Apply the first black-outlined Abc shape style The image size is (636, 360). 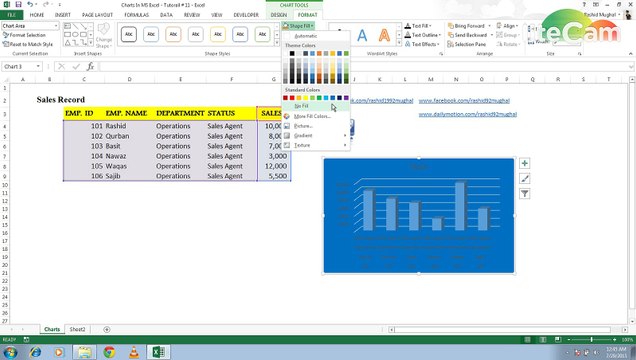(x=129, y=34)
